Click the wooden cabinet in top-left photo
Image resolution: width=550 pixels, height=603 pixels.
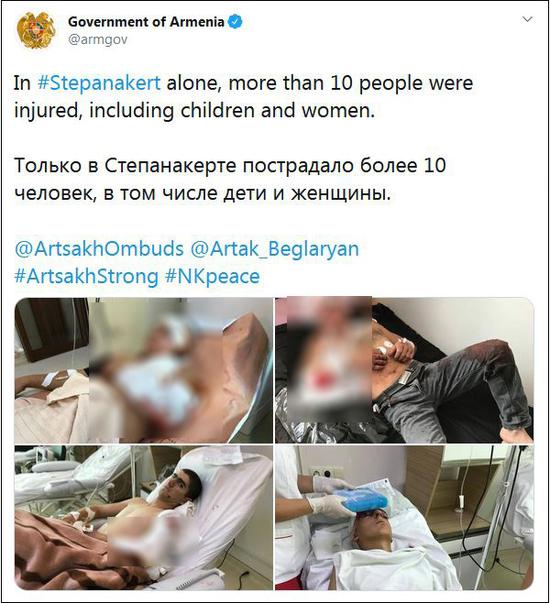click(x=52, y=329)
